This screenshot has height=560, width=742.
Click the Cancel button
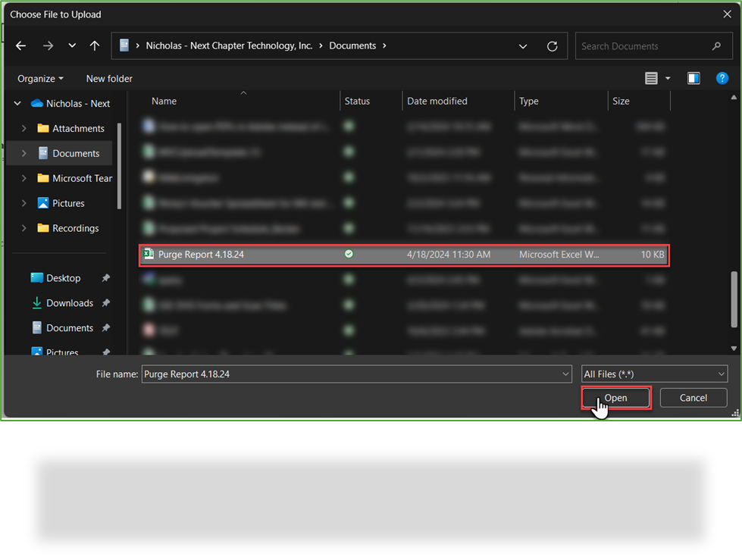(x=693, y=398)
